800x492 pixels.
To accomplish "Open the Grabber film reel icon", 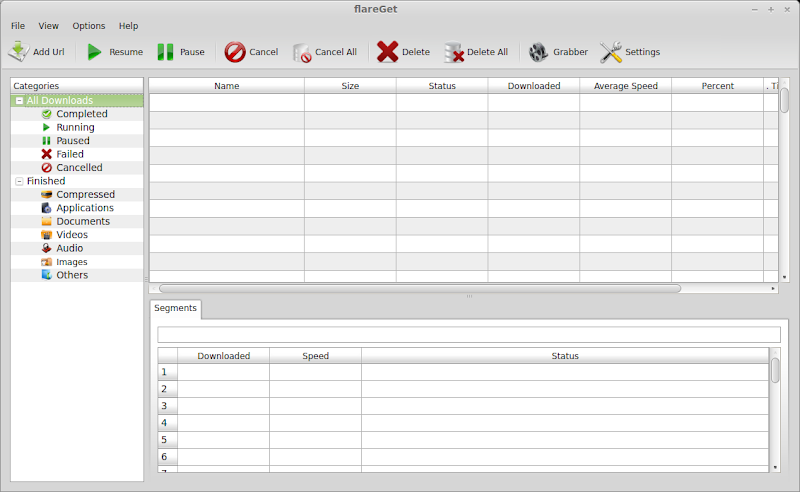I will [x=538, y=52].
